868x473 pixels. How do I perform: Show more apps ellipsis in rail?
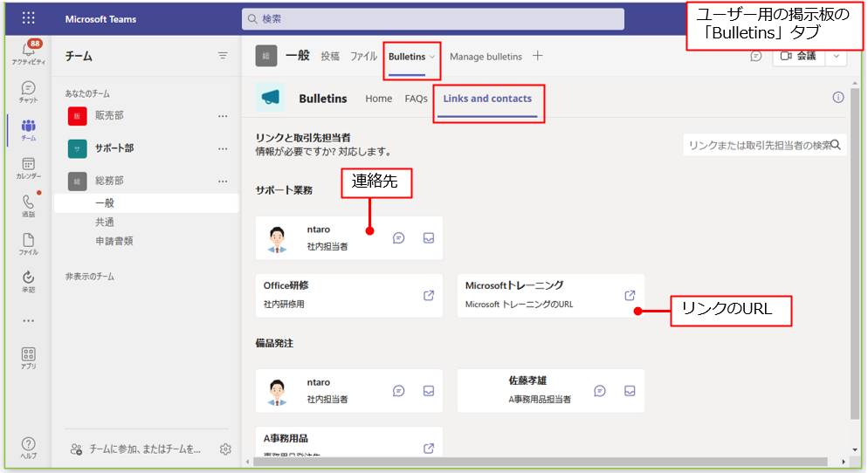coord(28,320)
